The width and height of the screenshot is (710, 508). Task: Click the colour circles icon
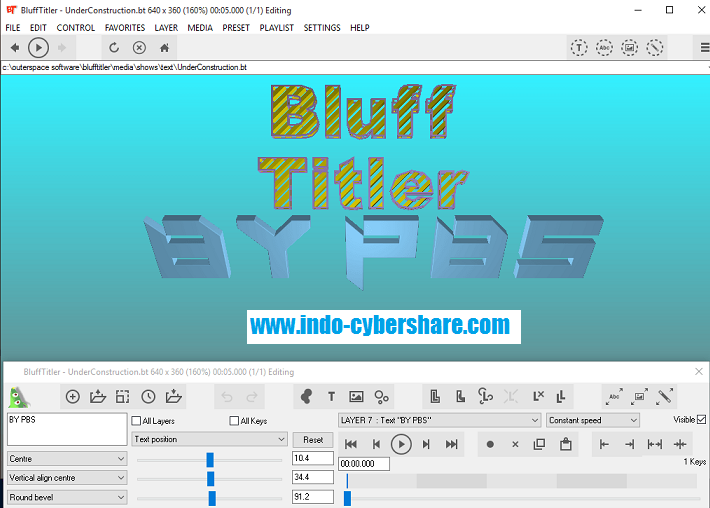coord(381,397)
